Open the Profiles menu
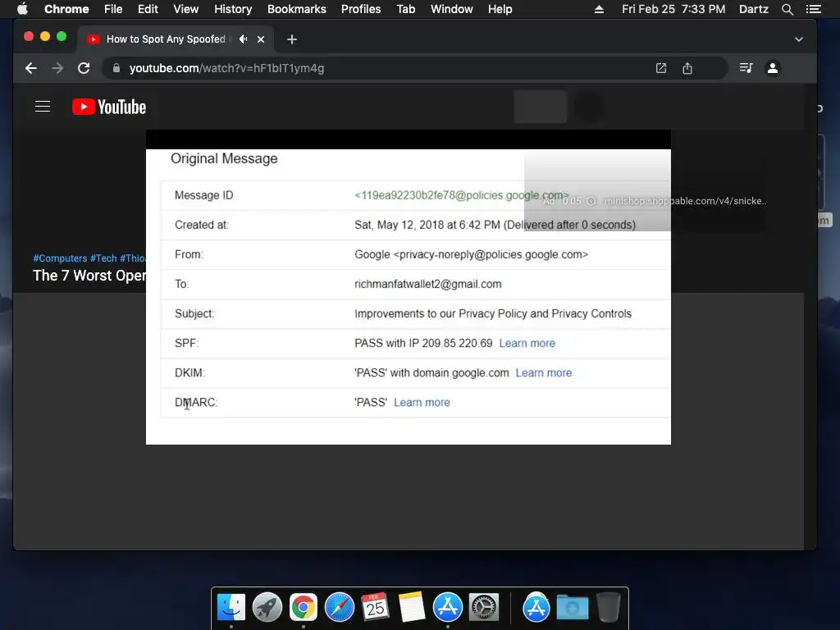 [x=361, y=9]
